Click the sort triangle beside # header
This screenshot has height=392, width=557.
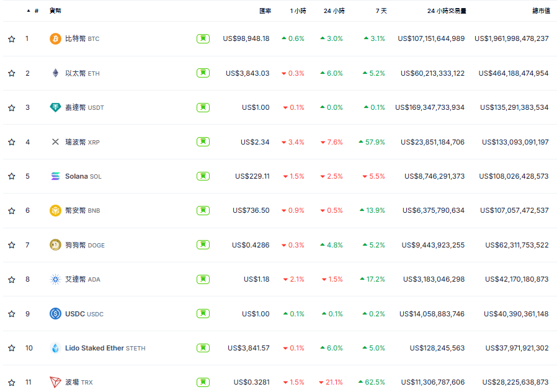coord(26,10)
